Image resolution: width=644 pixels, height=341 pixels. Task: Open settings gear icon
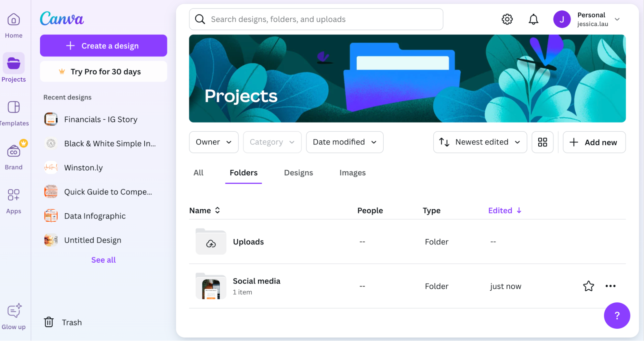point(507,19)
